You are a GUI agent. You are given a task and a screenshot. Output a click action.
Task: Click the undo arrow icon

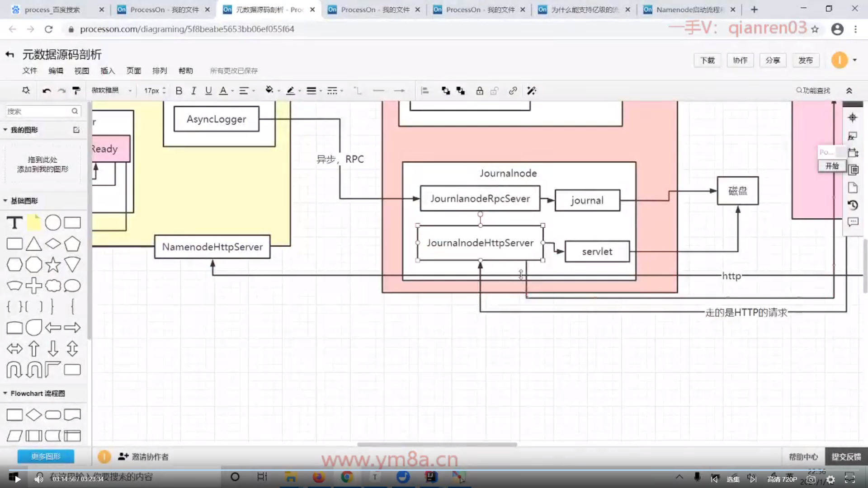click(47, 91)
